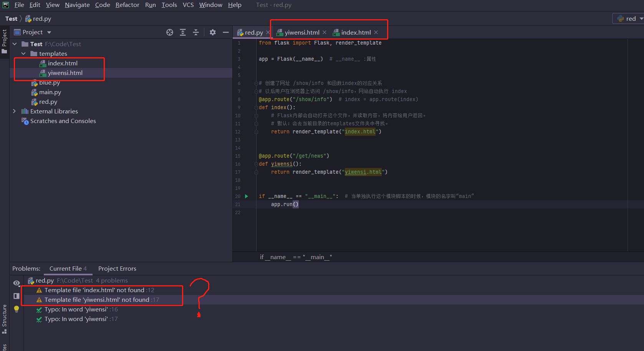Screen dimensions: 644x351
Task: Open the File menu
Action: click(19, 5)
